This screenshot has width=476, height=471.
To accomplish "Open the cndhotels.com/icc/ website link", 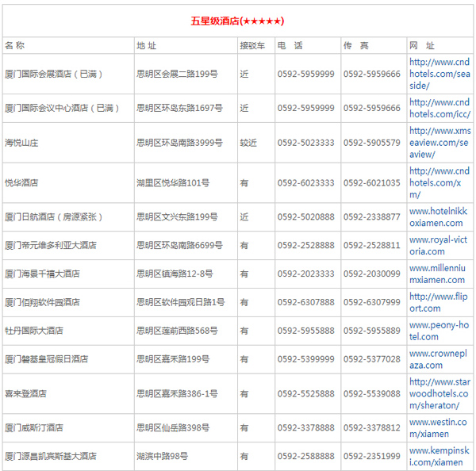I will coord(440,108).
